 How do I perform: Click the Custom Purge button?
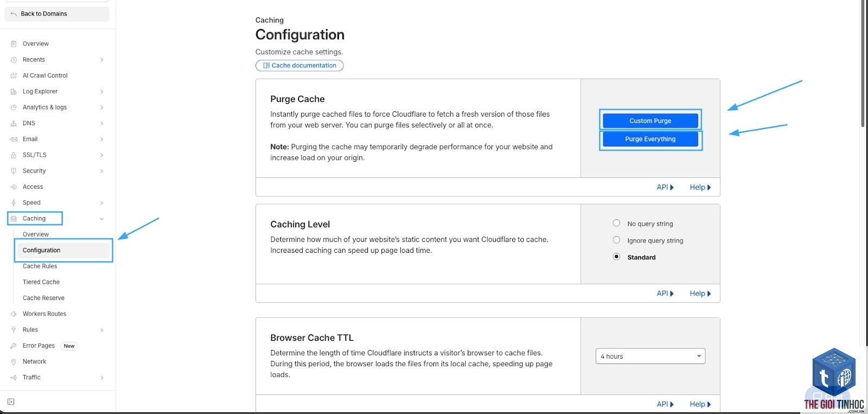tap(650, 120)
